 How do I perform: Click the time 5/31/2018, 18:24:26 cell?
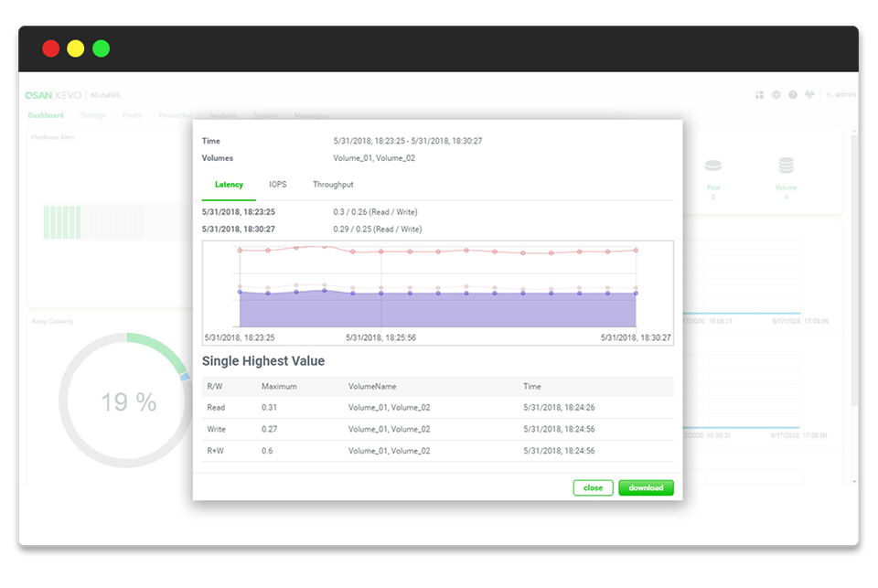[x=559, y=408]
